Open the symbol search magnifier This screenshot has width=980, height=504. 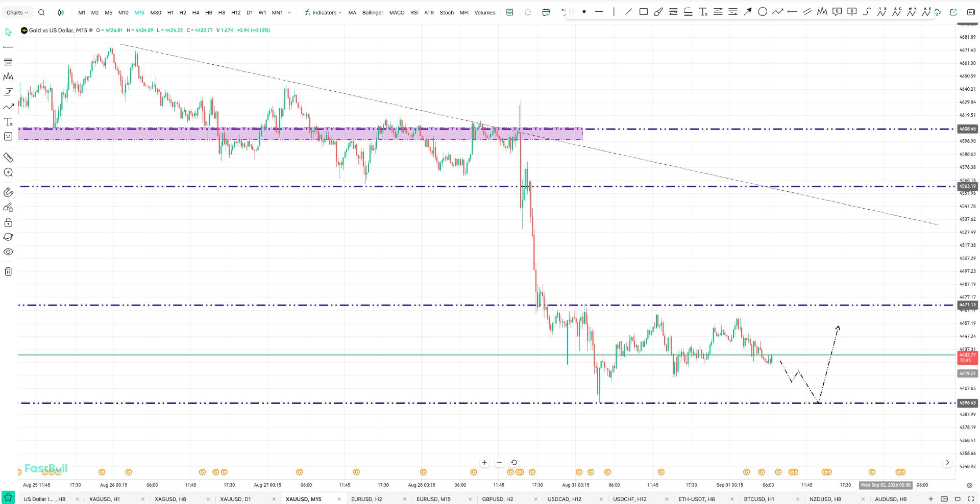click(x=41, y=12)
